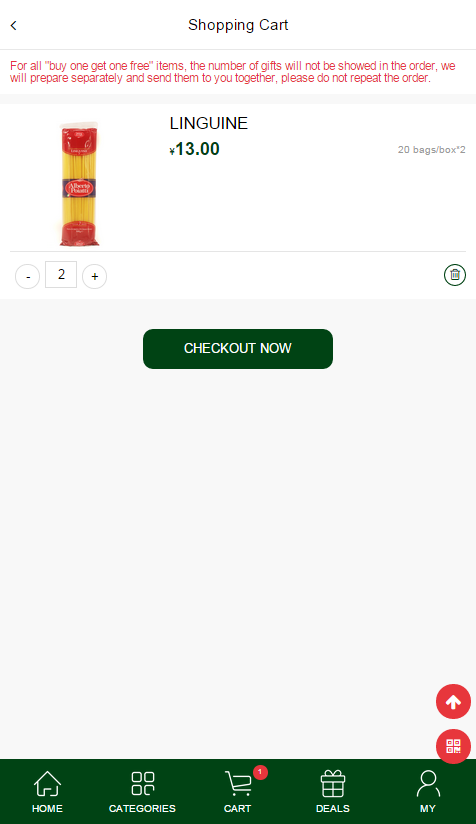This screenshot has width=476, height=824.
Task: Click the ¥13.00 price label
Action: point(194,149)
